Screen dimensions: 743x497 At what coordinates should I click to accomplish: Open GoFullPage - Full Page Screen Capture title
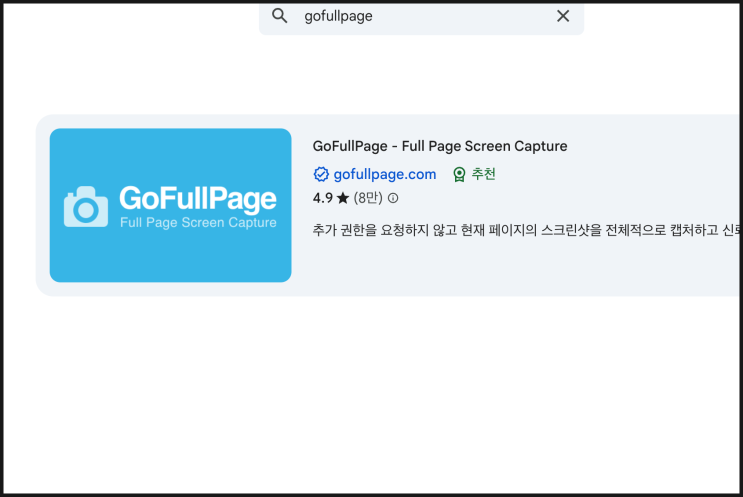(x=440, y=146)
